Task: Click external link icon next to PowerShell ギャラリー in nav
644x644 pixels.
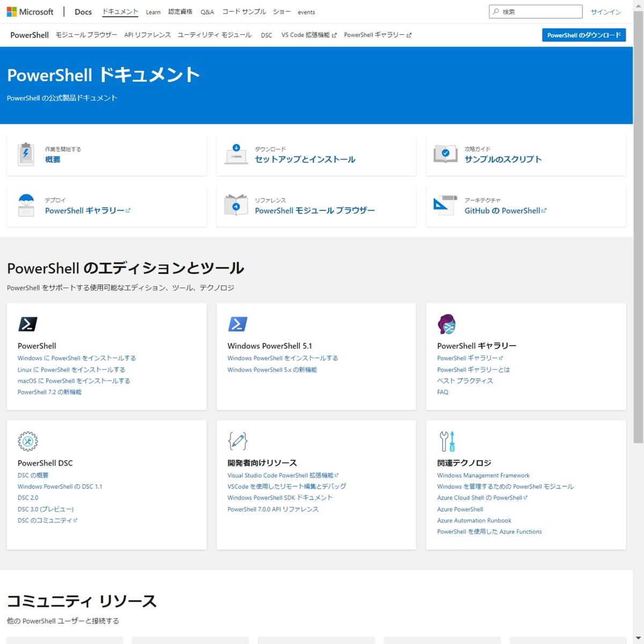Action: coord(409,35)
